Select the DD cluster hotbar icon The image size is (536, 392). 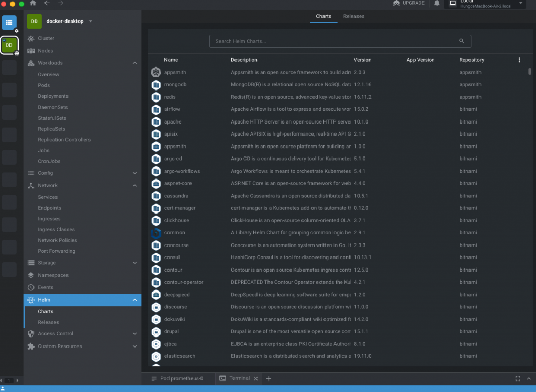point(9,45)
